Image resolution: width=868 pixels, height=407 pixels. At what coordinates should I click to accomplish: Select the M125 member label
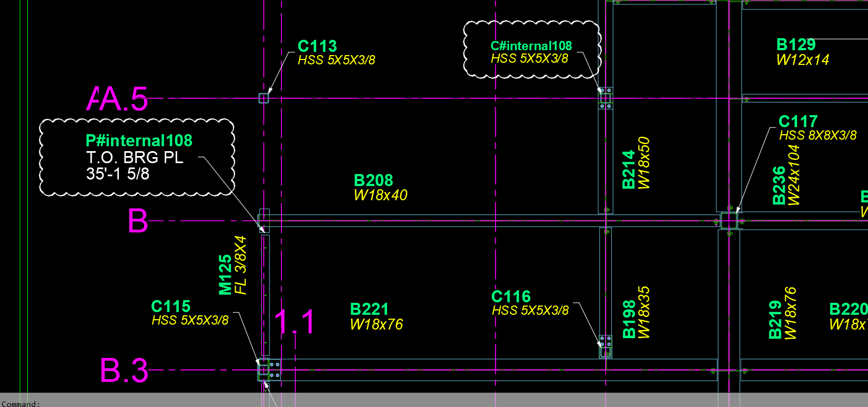[x=225, y=275]
